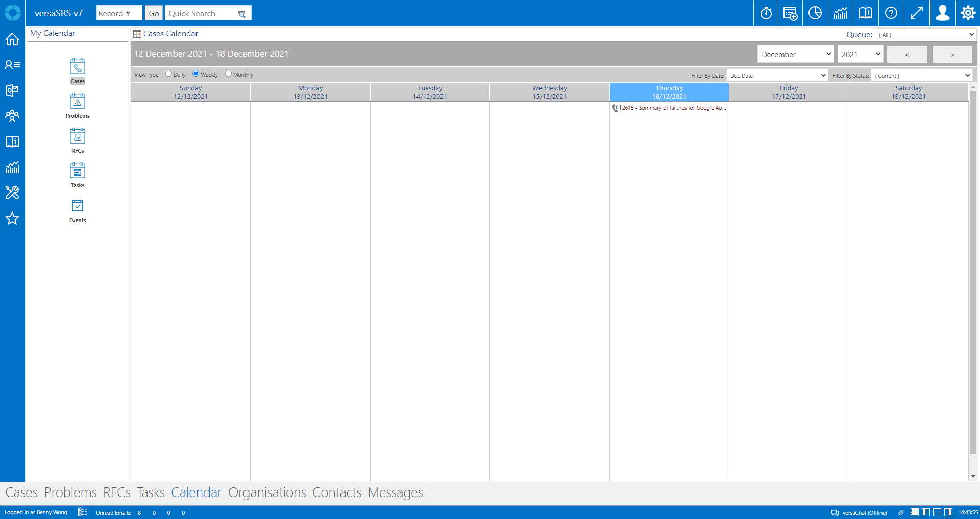Go to next week with > button

point(952,54)
